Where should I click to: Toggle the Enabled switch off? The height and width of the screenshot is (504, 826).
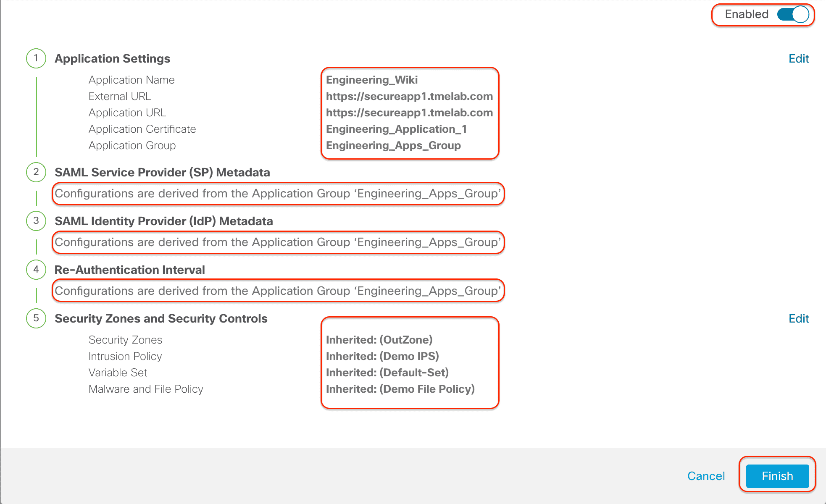pos(792,14)
